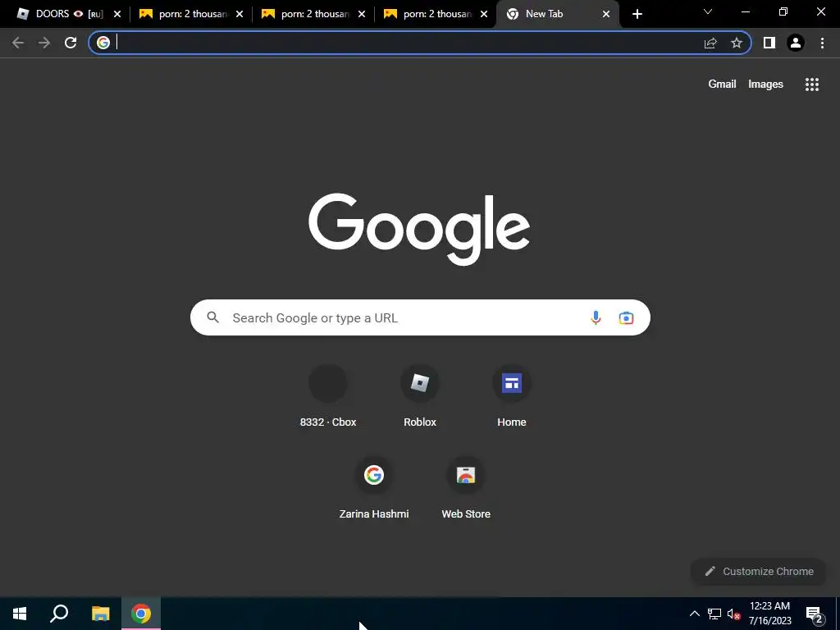840x630 pixels.
Task: Go forward using the forward arrow
Action: [44, 43]
